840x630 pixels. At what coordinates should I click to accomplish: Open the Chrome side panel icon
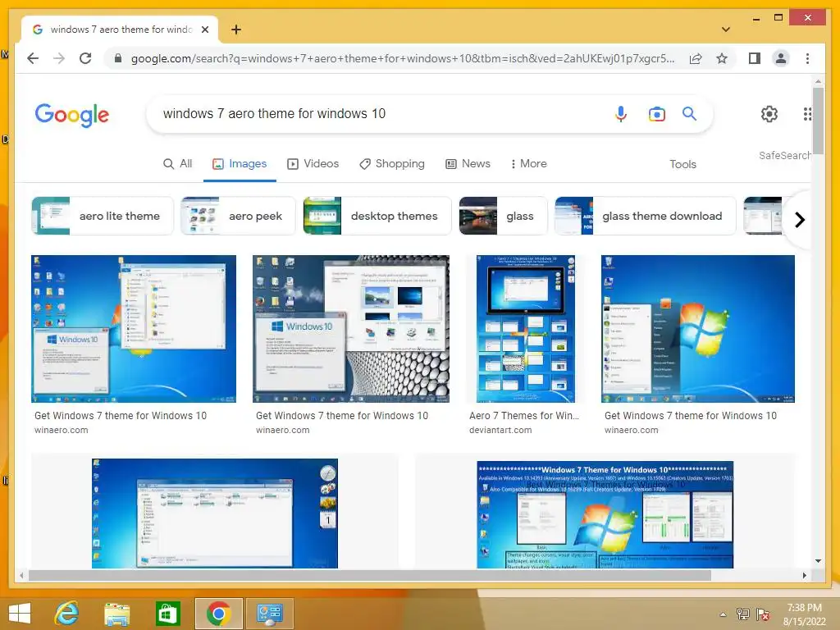(755, 58)
